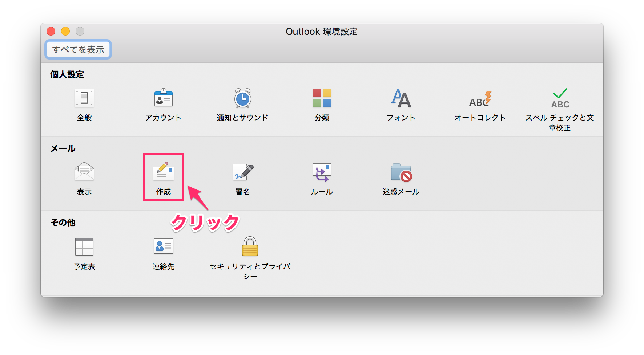Image resolution: width=644 pixels, height=355 pixels.
Task: Click the 通知とサウンド text label
Action: click(242, 118)
